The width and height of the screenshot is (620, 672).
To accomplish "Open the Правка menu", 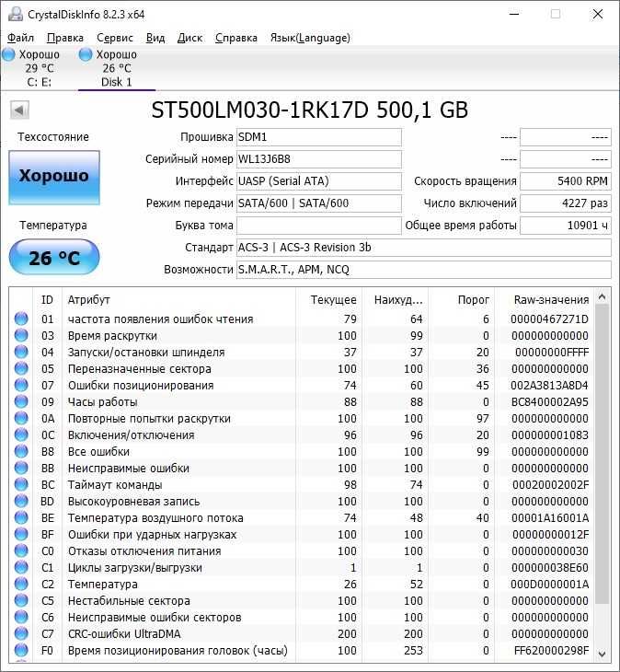I will click(x=65, y=38).
